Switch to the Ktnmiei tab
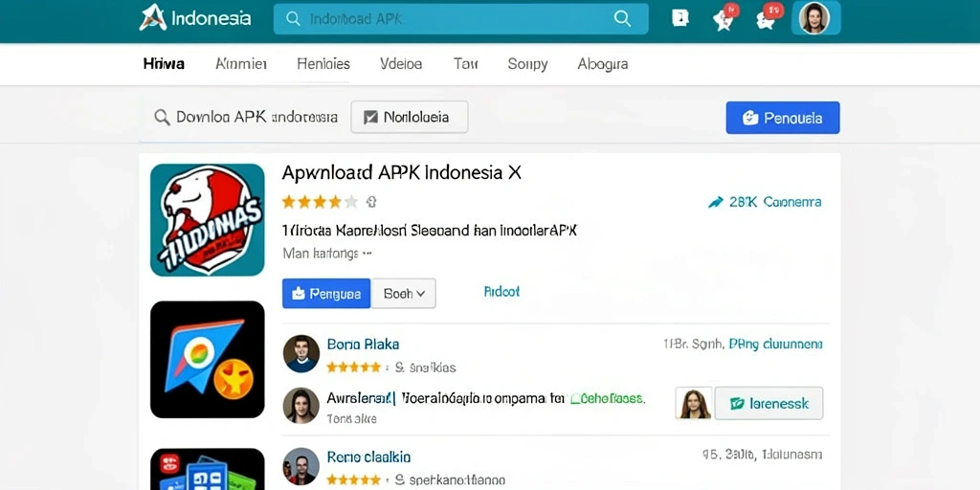The image size is (980, 490). point(241,64)
